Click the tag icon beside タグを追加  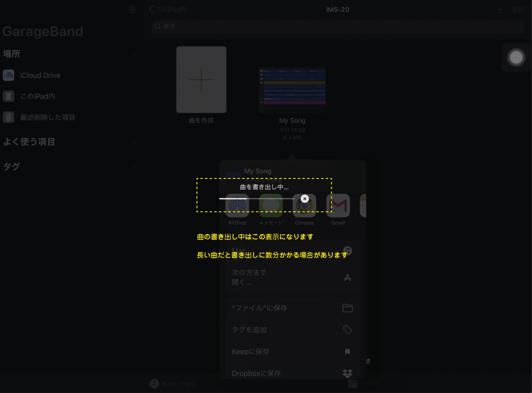pos(348,330)
